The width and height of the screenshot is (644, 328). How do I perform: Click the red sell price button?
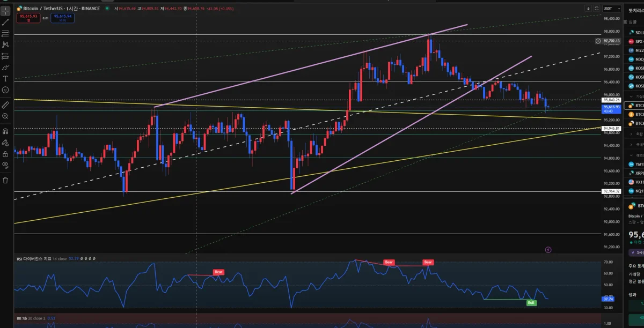28,18
